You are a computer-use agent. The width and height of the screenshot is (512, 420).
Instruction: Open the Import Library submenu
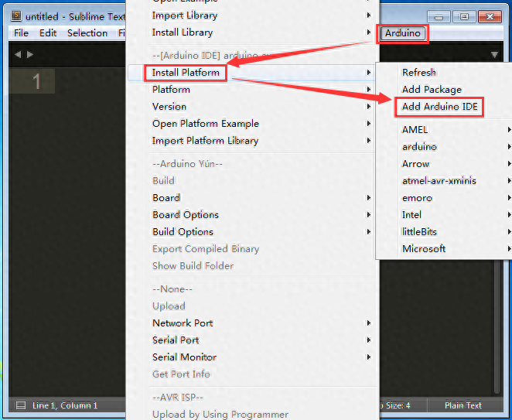click(252, 15)
